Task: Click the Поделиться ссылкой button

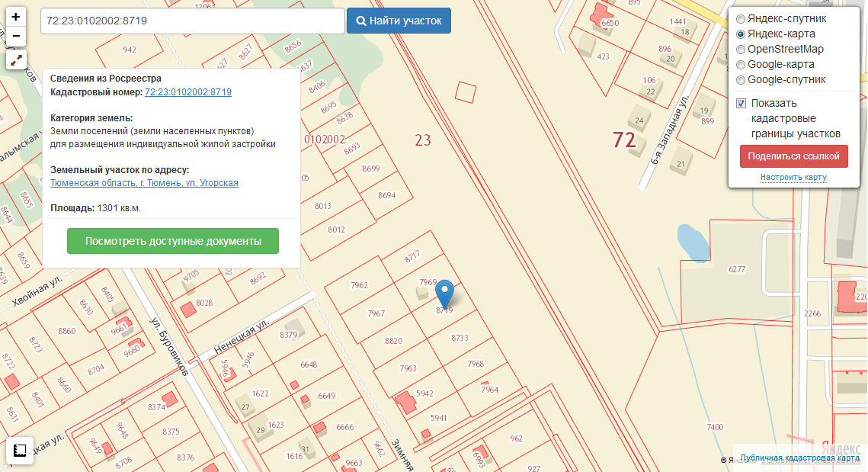Action: (794, 156)
